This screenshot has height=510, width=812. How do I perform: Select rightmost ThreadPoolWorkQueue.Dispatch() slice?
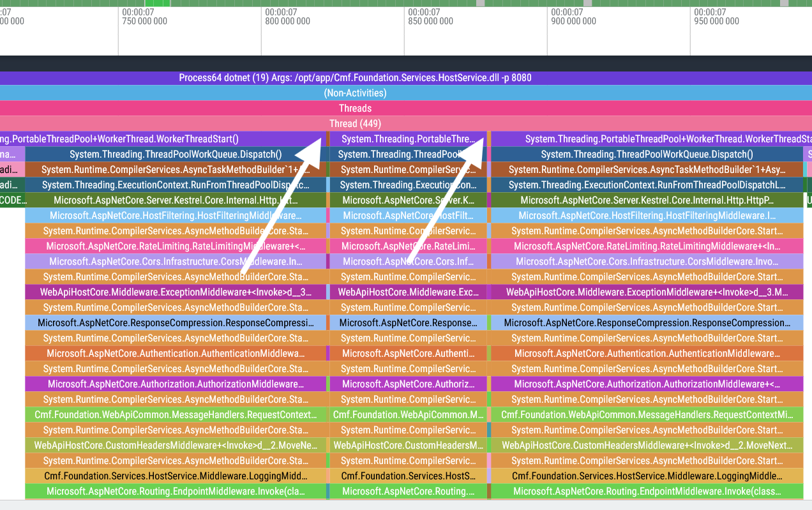647,154
